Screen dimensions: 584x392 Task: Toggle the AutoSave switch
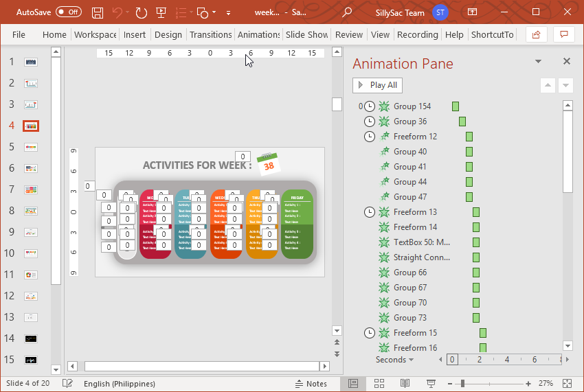(x=68, y=12)
